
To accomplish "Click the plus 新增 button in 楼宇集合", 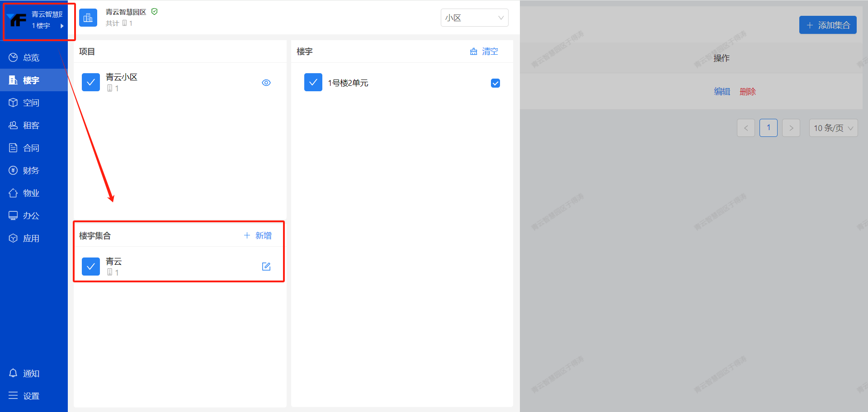I will (x=258, y=235).
